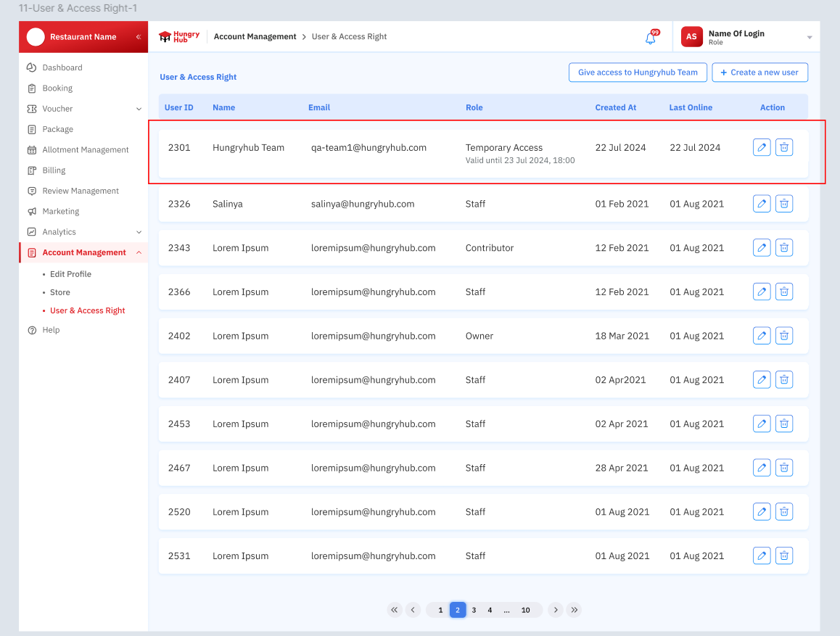This screenshot has width=840, height=636.
Task: Delete user 2326 Salinya with trash icon
Action: [x=784, y=204]
